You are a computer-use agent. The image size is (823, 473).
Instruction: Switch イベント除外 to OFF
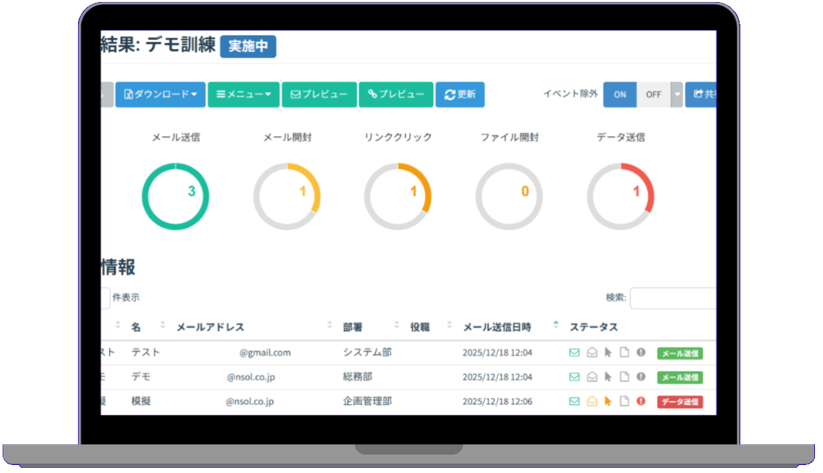pos(653,95)
